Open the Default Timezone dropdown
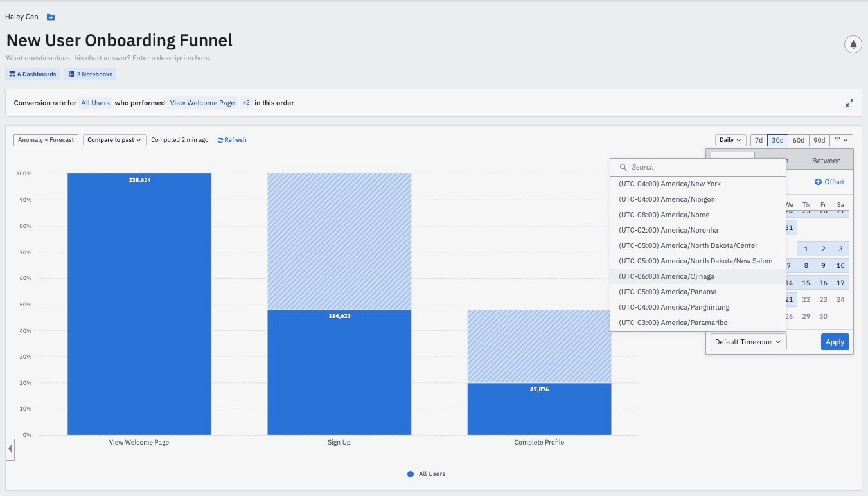The height and width of the screenshot is (496, 868). [748, 342]
